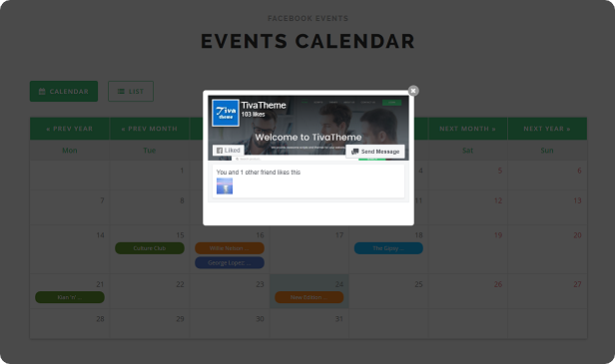
Task: Open the Willie Nelson event
Action: pyautogui.click(x=230, y=248)
